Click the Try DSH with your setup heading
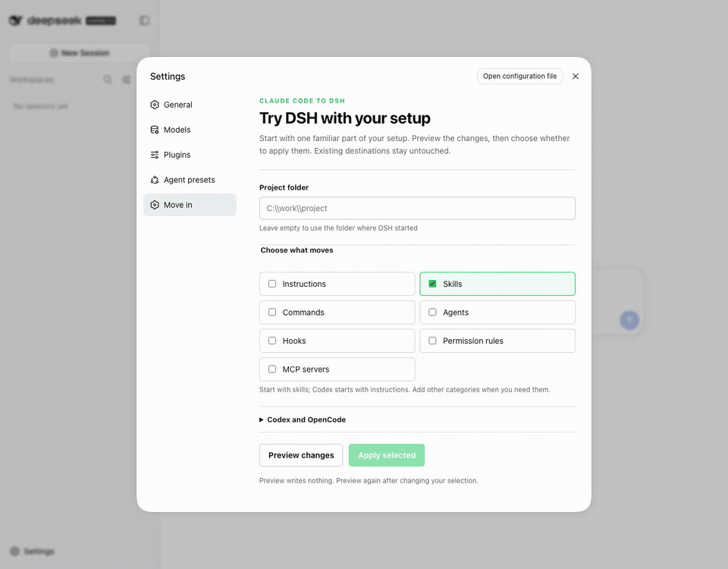 pos(344,118)
